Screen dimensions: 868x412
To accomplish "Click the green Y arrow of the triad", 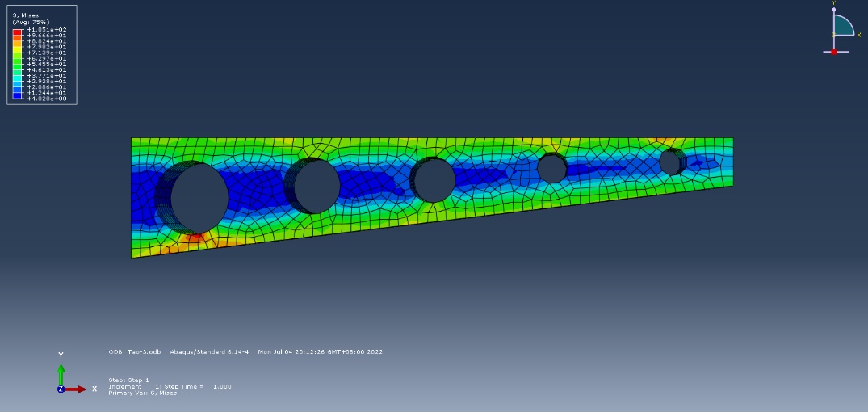I will 61,372.
